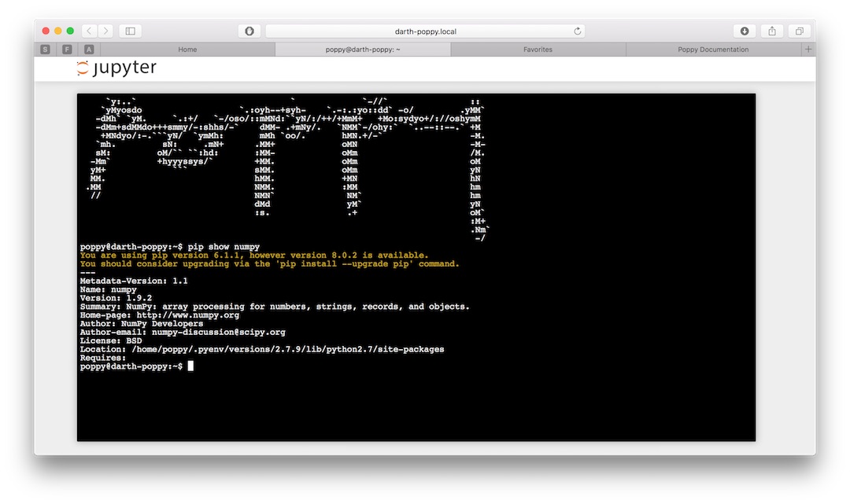Click the numpy-discussion@scipy.org email text
The image size is (850, 504).
pos(219,333)
